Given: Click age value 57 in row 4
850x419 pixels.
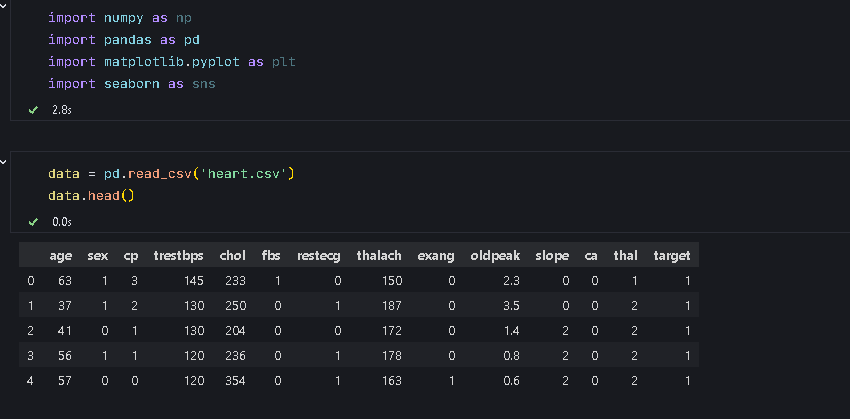Looking at the screenshot, I should click(65, 381).
